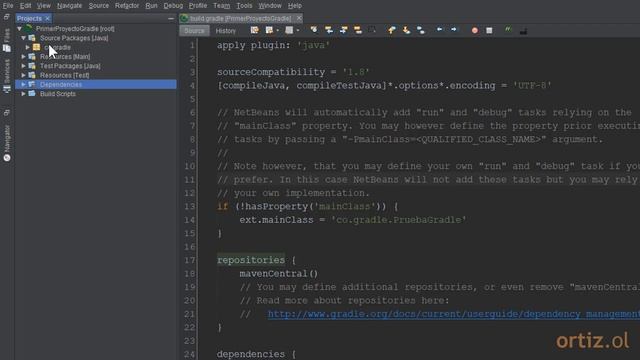Click Find Next Occurrence icon

(344, 30)
